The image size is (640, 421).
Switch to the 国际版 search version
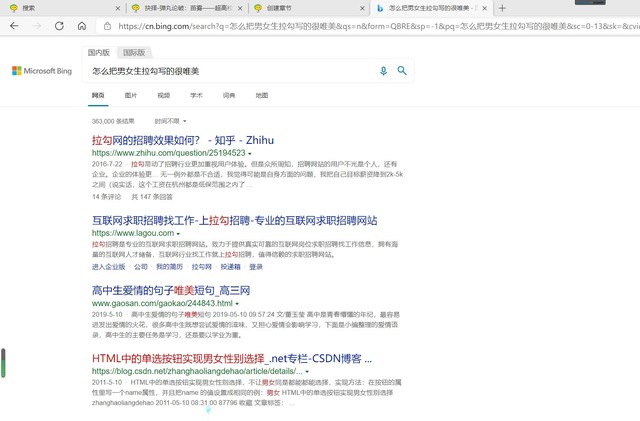(x=131, y=51)
